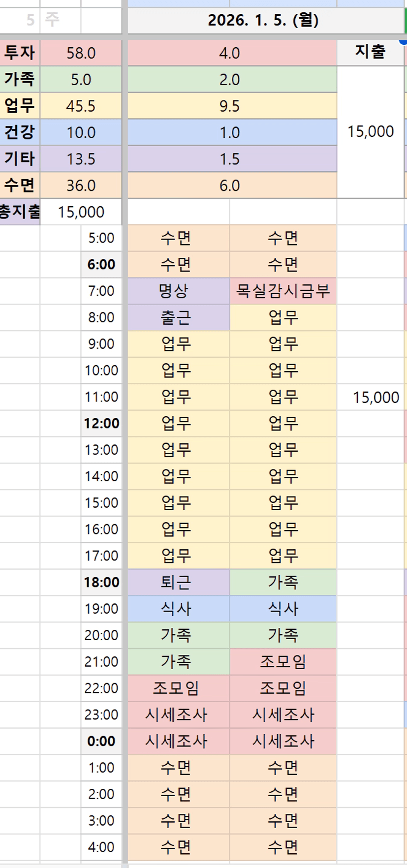This screenshot has width=407, height=868.
Task: Select the 총지출 label cell
Action: (x=20, y=212)
